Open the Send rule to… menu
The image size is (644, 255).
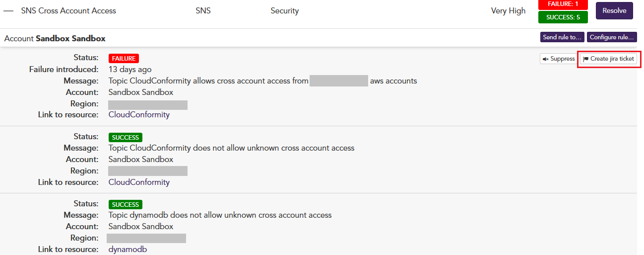coord(562,37)
